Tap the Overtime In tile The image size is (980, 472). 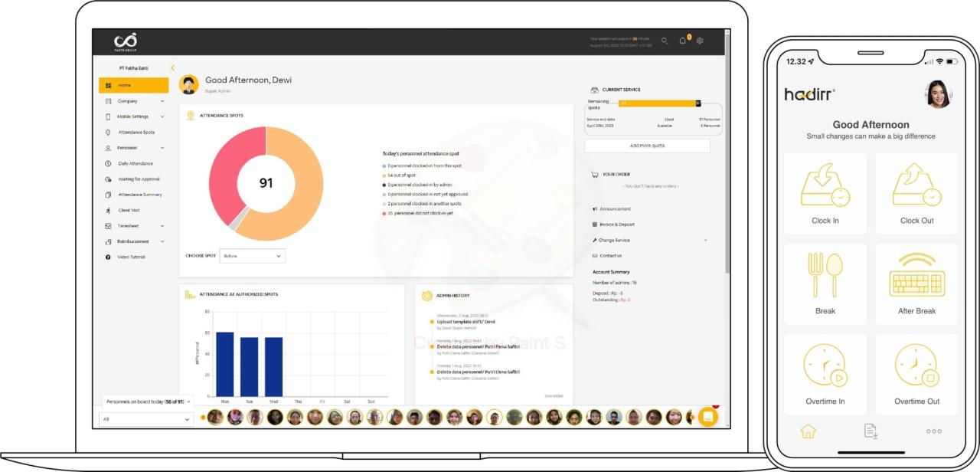point(825,374)
